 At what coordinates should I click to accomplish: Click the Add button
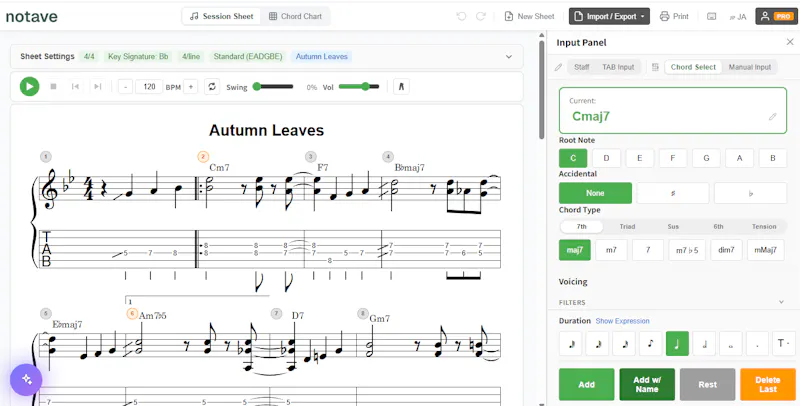[x=587, y=385]
